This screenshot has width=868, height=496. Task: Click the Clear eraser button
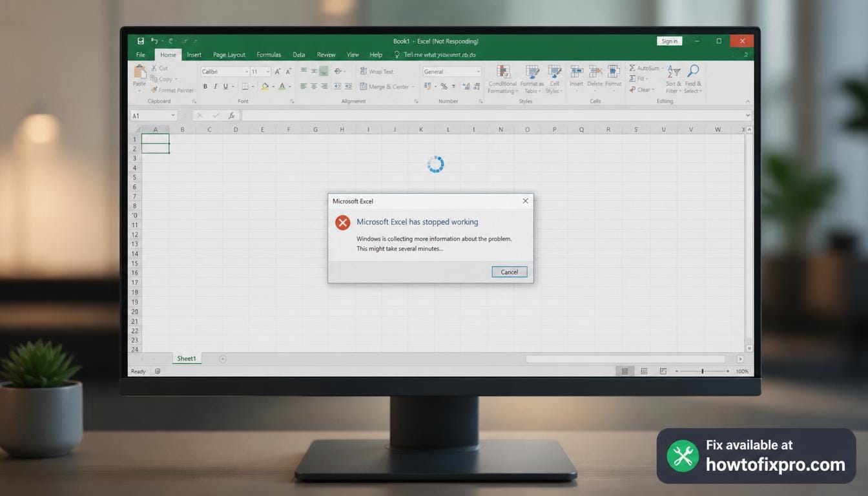(x=641, y=90)
